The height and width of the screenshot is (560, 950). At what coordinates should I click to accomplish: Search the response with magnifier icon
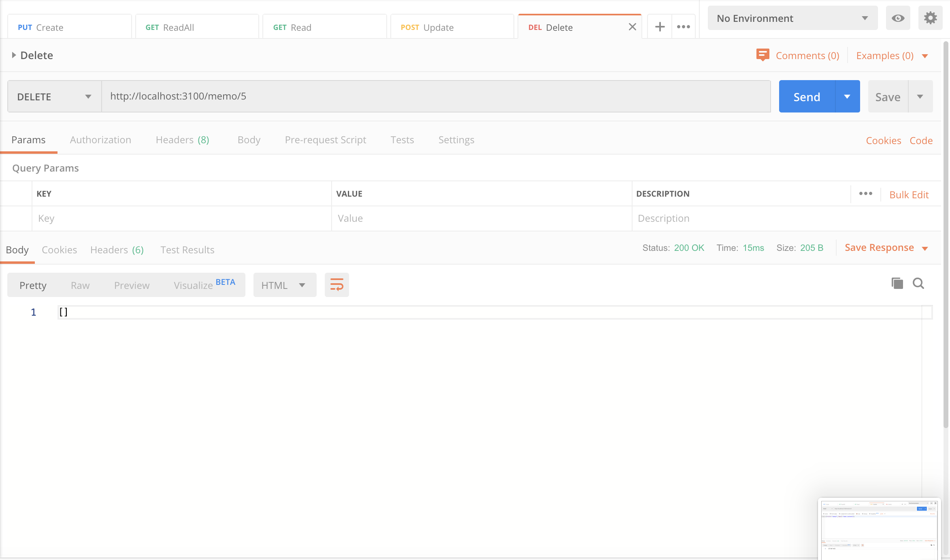tap(918, 283)
